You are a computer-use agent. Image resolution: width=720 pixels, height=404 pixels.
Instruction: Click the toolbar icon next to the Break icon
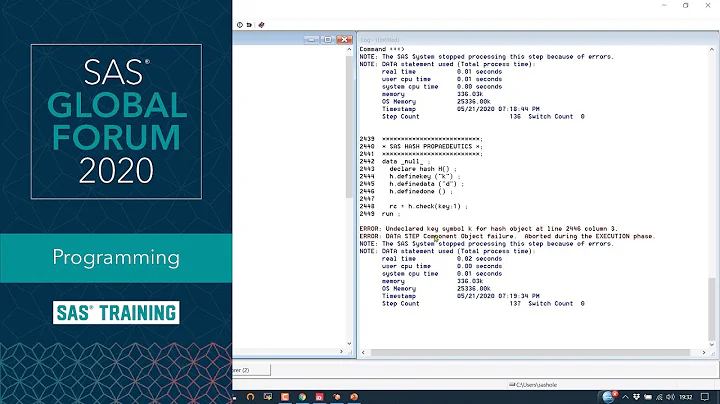click(x=249, y=25)
